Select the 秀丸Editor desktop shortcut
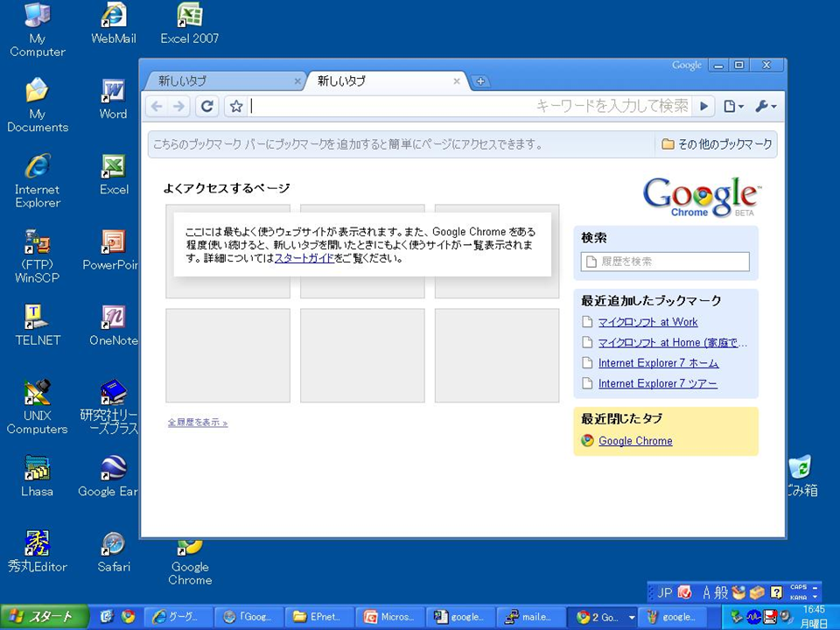 click(38, 552)
